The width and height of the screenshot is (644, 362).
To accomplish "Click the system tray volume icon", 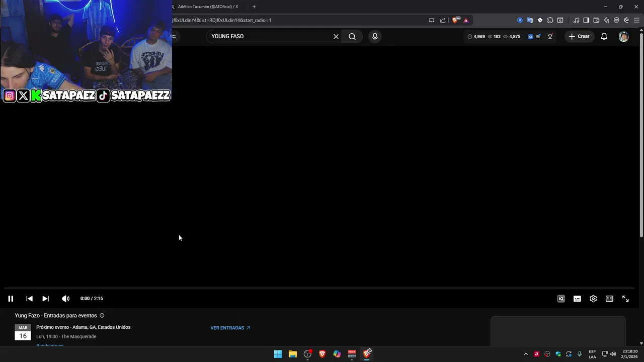I will point(613,354).
